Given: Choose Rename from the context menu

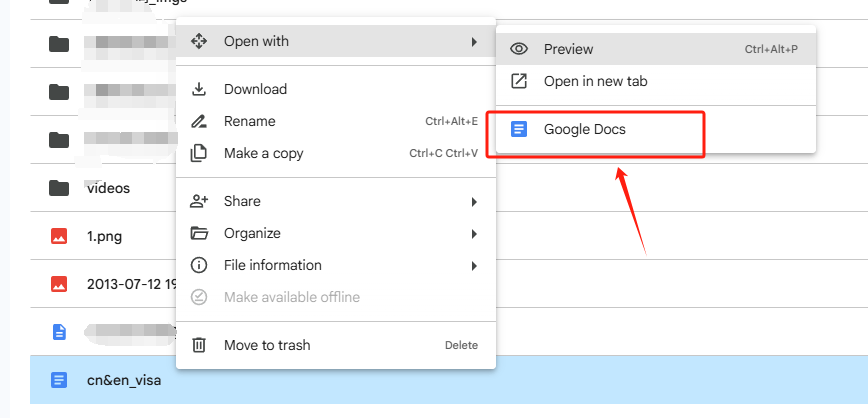Looking at the screenshot, I should (335, 121).
